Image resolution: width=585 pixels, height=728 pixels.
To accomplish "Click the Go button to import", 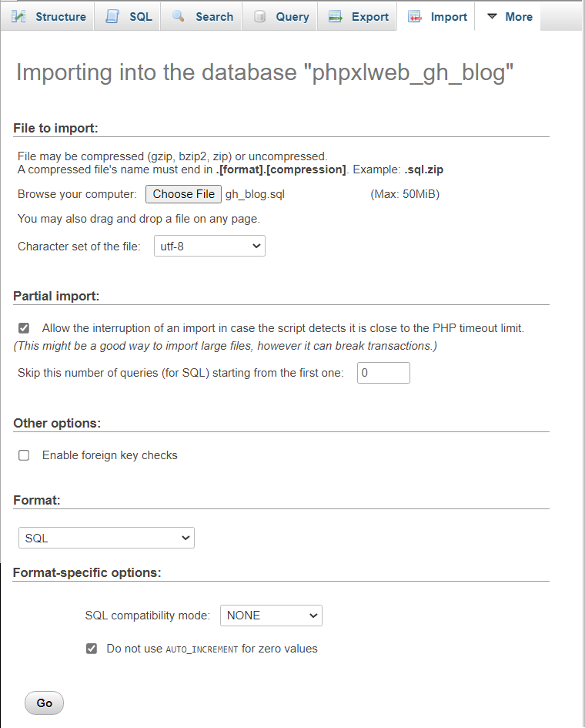I will tap(45, 703).
